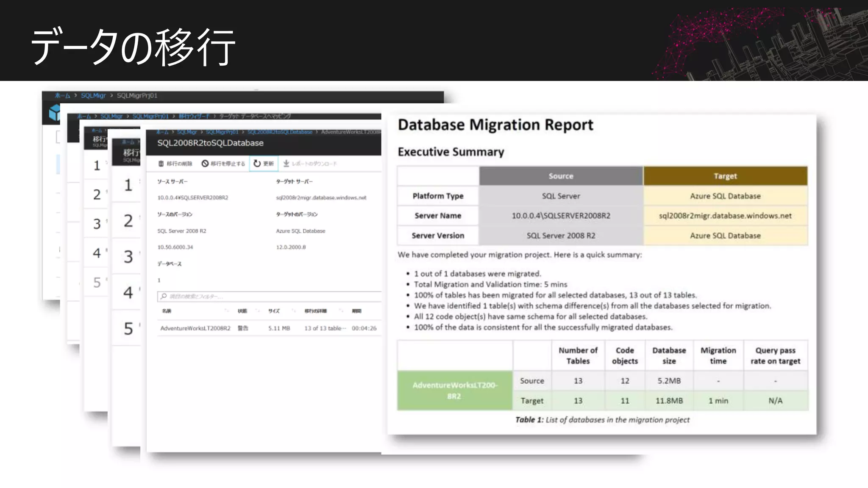Open AdventureWorksLT2008R2 database row

(195, 328)
